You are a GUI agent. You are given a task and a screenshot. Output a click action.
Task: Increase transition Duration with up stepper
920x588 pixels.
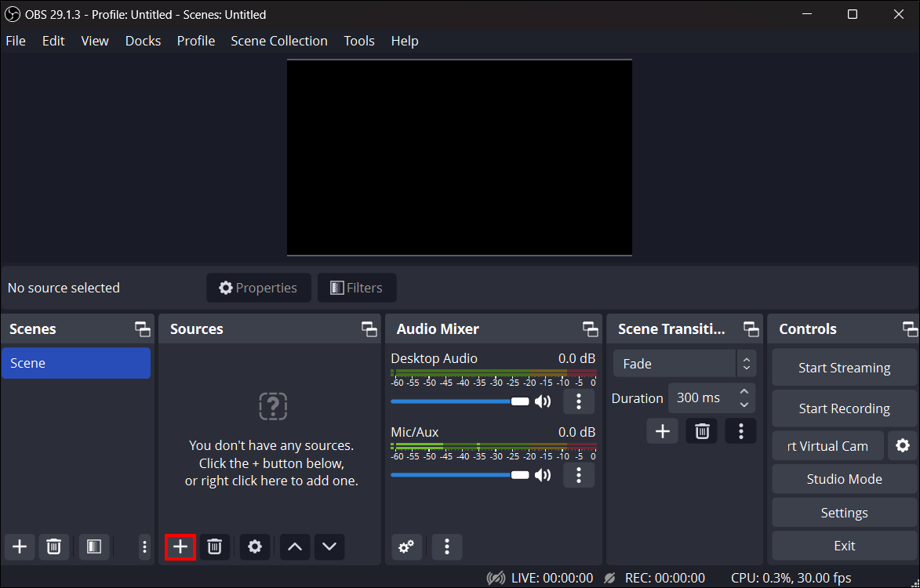coord(745,392)
